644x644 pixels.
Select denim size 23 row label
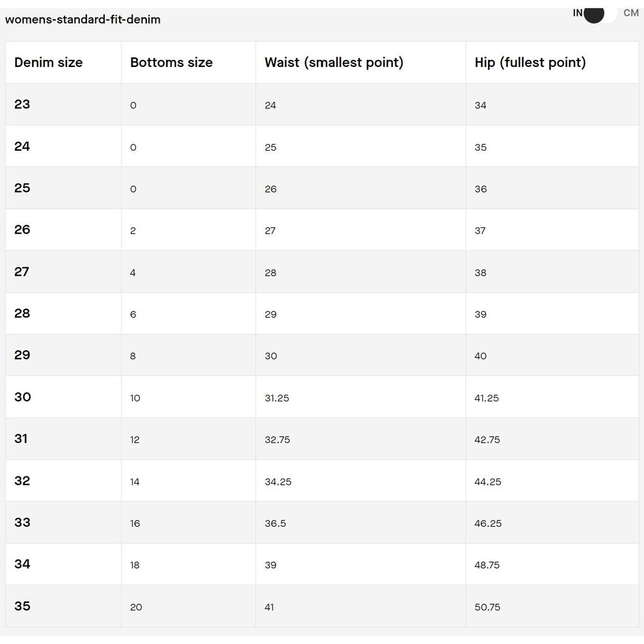point(22,104)
